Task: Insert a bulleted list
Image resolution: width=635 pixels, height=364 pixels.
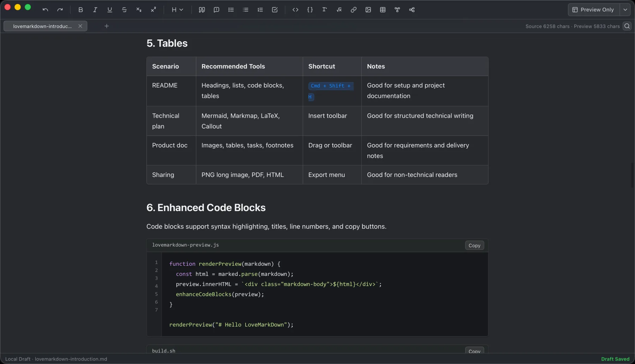Action: coord(231,10)
